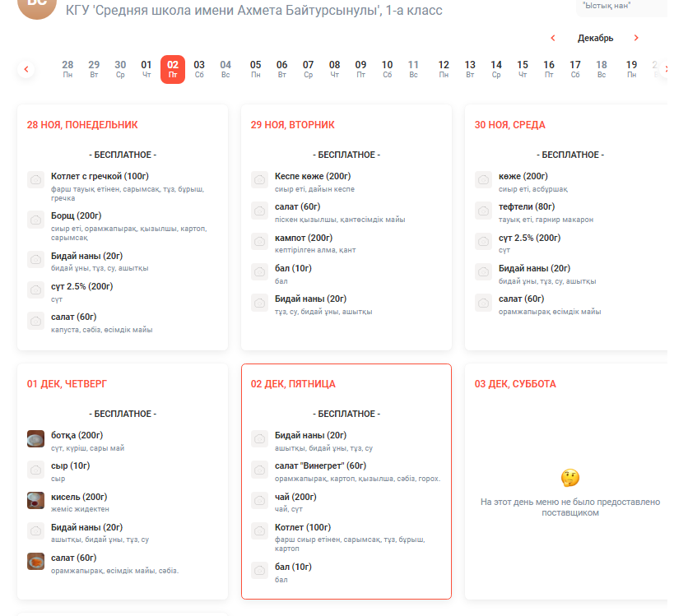
Task: Click the search field at top right
Action: [621, 7]
